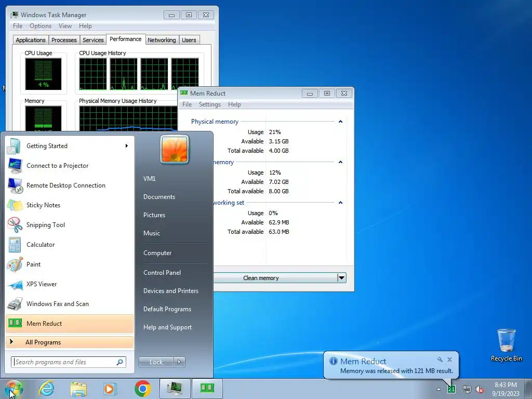
Task: Open Paint from Start menu
Action: 70,264
